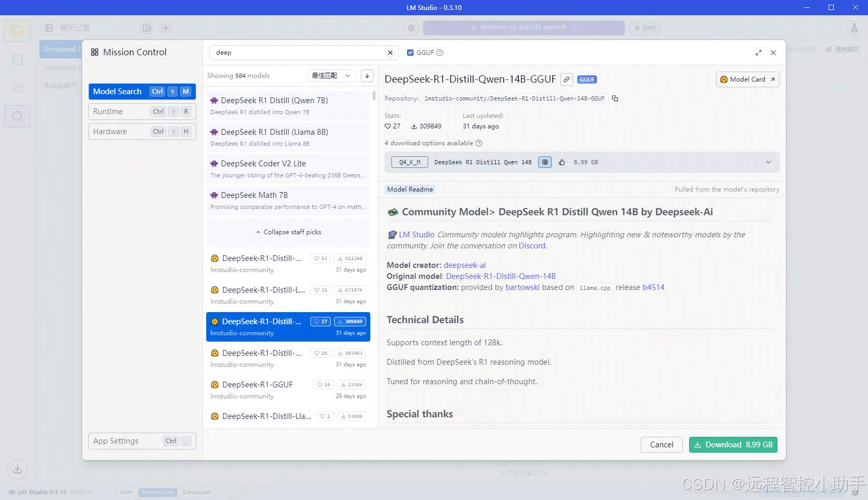The width and height of the screenshot is (868, 500).
Task: Open the Discover search in sidebar
Action: coord(17,116)
